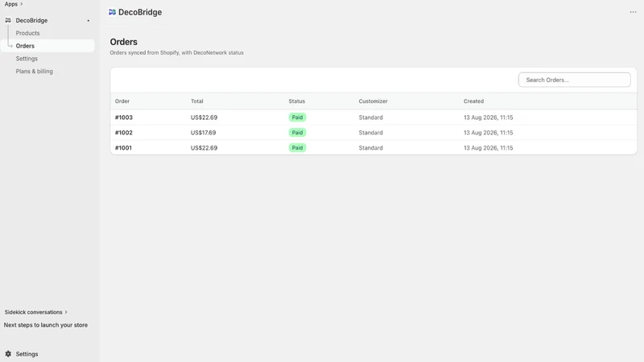The height and width of the screenshot is (362, 644).
Task: Open Products in the DecoBridge menu
Action: click(x=27, y=33)
